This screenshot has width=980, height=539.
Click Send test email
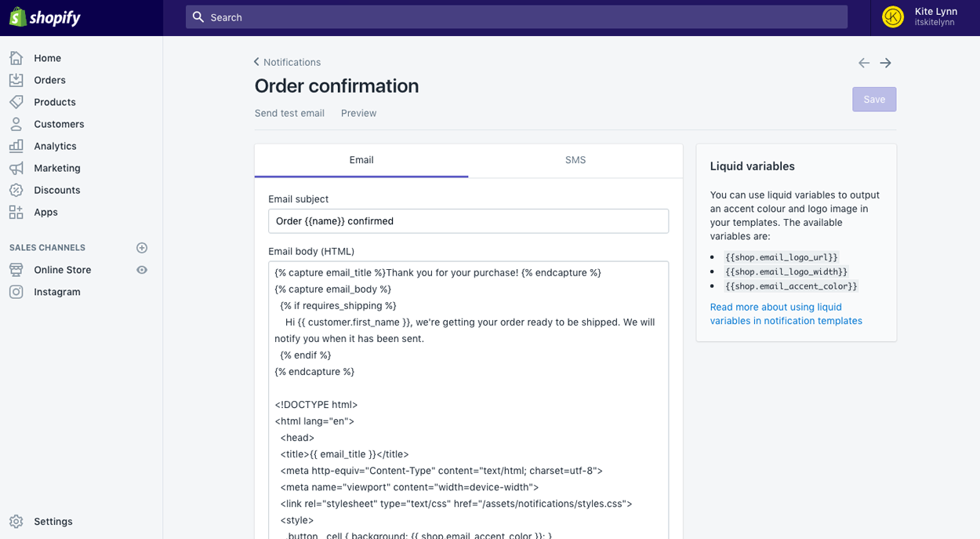tap(289, 113)
